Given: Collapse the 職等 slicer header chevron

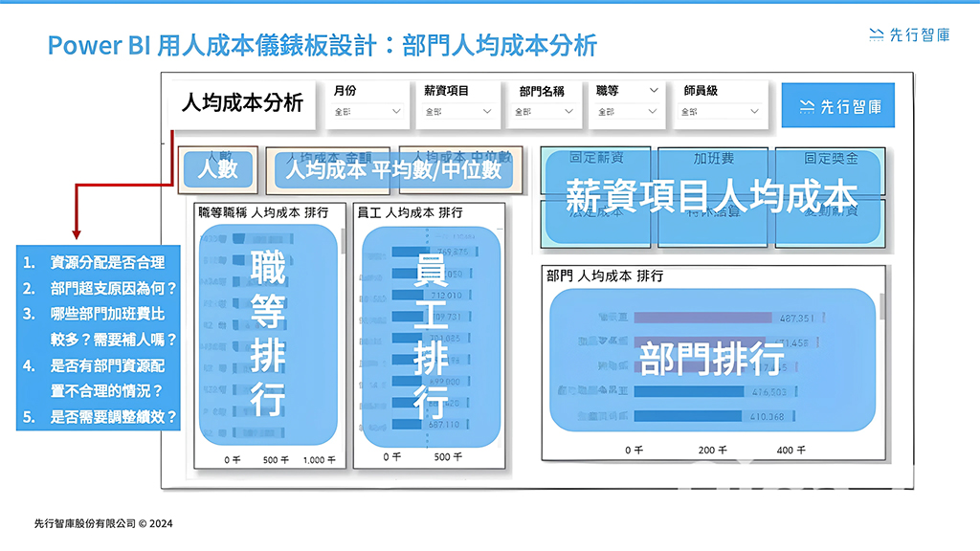Looking at the screenshot, I should (x=654, y=91).
